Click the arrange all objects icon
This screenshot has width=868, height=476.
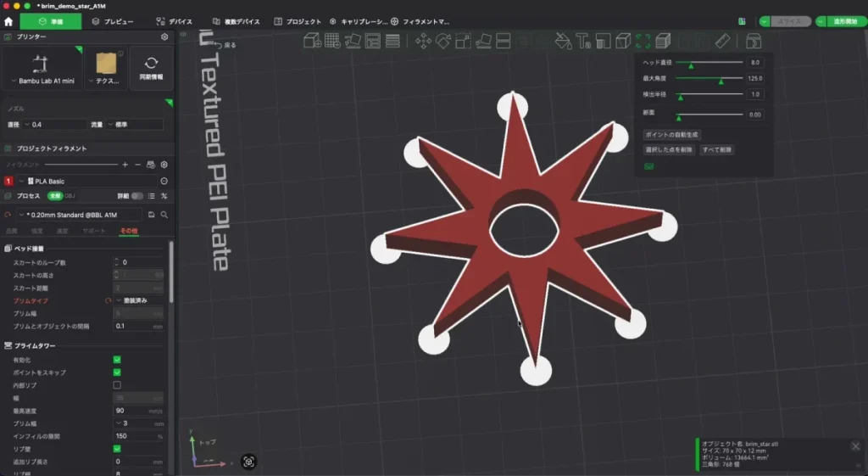click(x=373, y=41)
